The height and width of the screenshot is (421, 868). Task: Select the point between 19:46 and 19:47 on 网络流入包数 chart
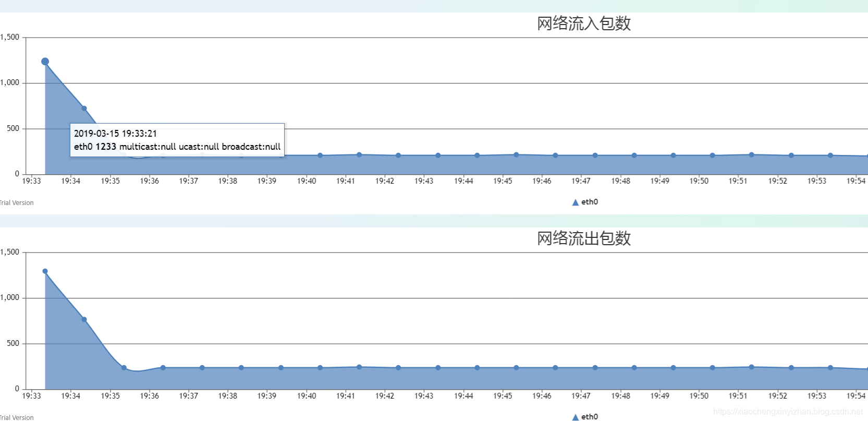555,155
